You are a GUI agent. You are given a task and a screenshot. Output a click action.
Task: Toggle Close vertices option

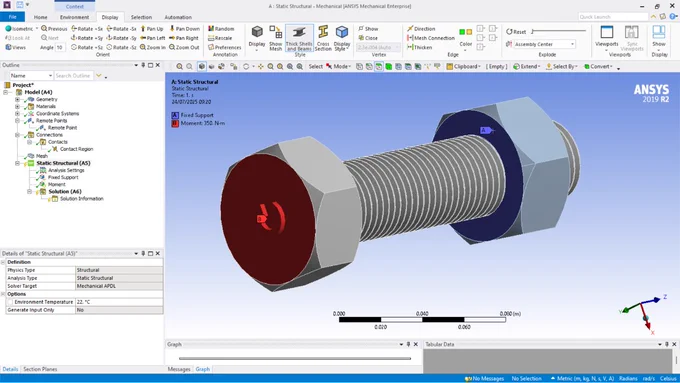pyautogui.click(x=368, y=38)
